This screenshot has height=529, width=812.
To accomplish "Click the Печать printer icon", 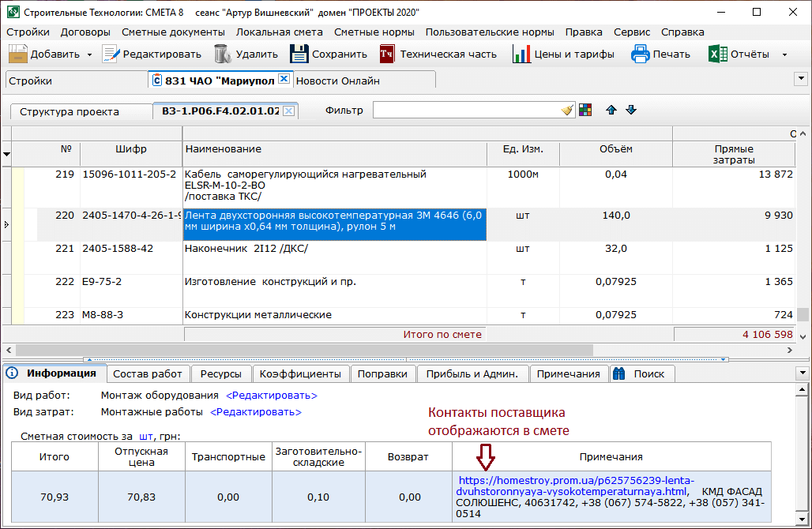I will pos(640,54).
